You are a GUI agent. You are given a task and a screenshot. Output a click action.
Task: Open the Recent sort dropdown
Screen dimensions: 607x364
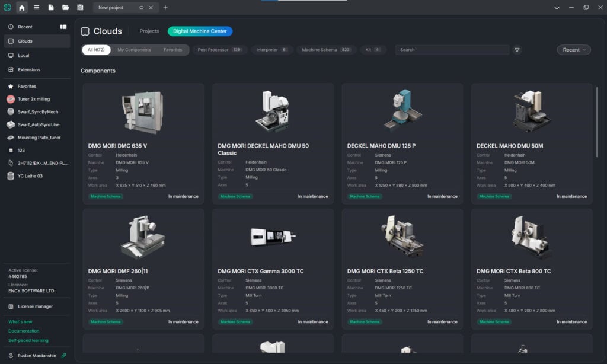pos(574,50)
